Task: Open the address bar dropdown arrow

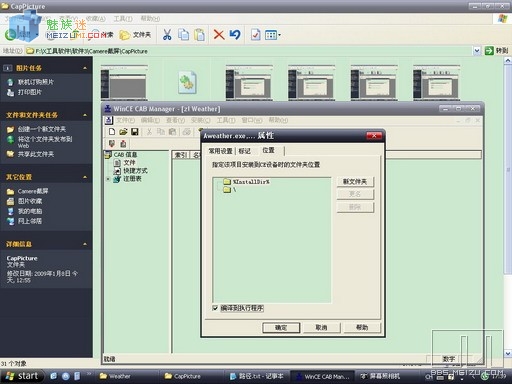Action: [477, 51]
